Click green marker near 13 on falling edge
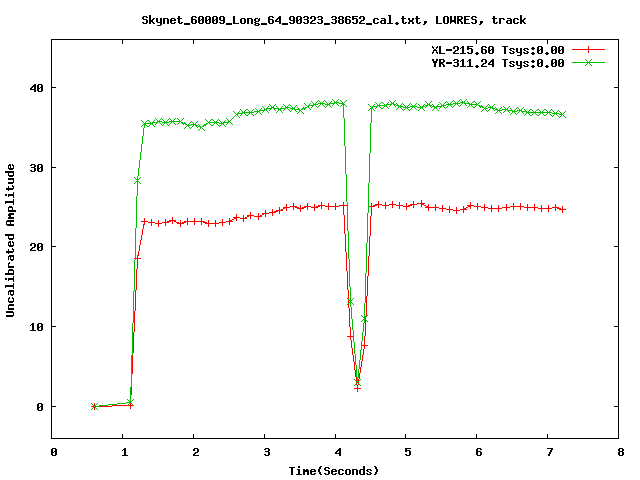 point(350,302)
